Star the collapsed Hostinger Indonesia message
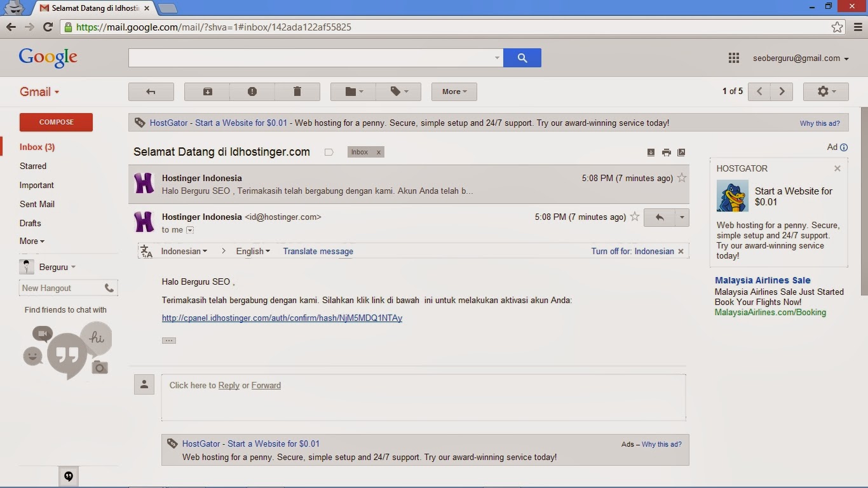This screenshot has height=488, width=868. point(682,178)
